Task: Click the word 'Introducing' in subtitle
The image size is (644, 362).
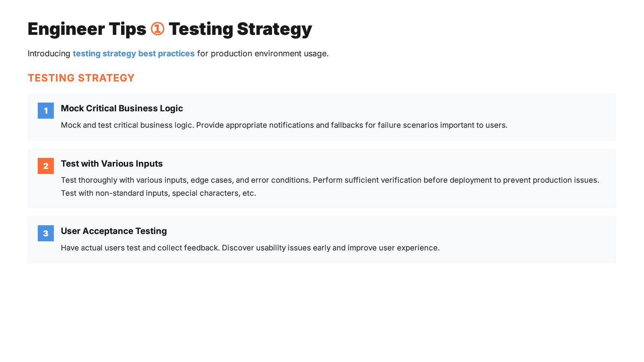Action: pyautogui.click(x=49, y=54)
